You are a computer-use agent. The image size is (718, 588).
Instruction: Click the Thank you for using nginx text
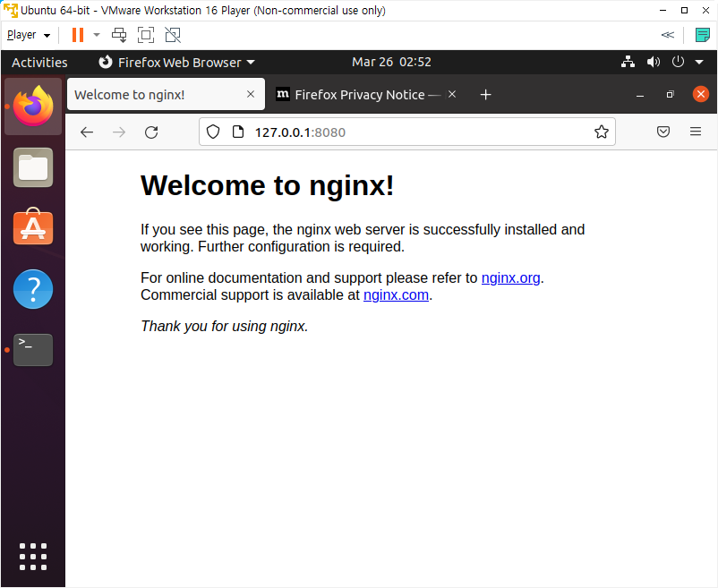pos(225,327)
